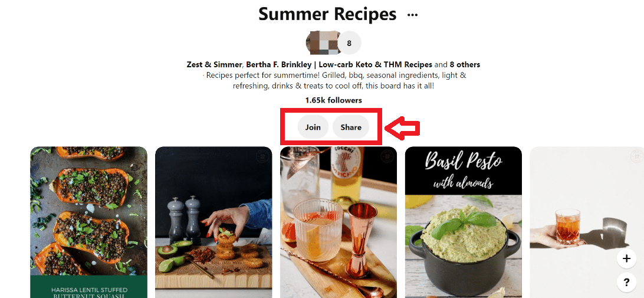This screenshot has height=298, width=644.
Task: Open the Basil Pesto with almonds pin
Action: (464, 222)
